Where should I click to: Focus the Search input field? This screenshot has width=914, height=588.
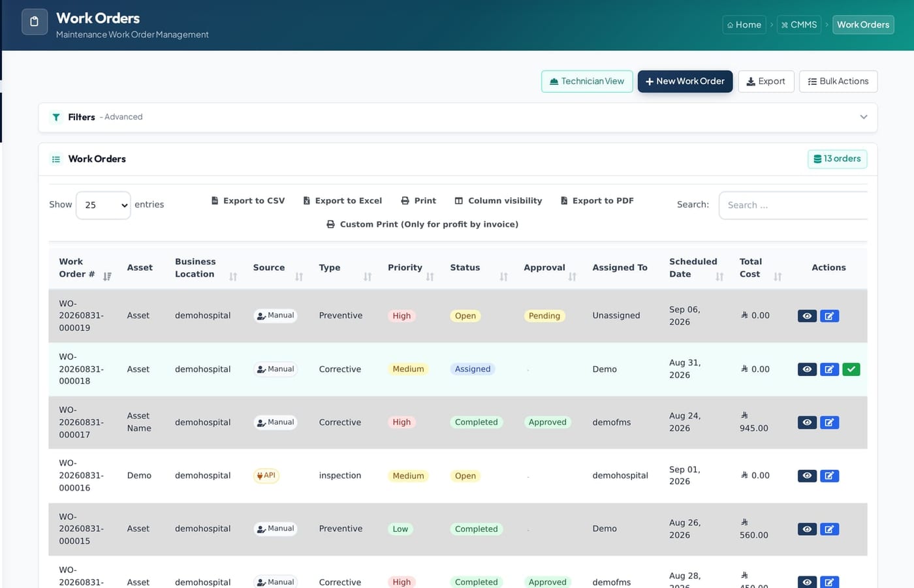pos(793,205)
